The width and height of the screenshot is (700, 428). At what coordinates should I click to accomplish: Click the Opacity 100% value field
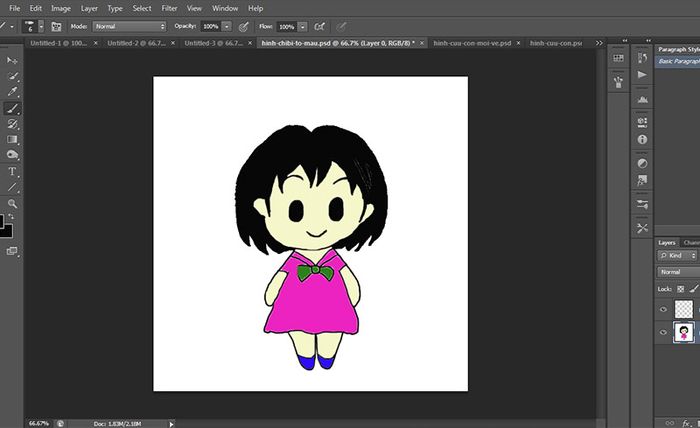pos(211,27)
